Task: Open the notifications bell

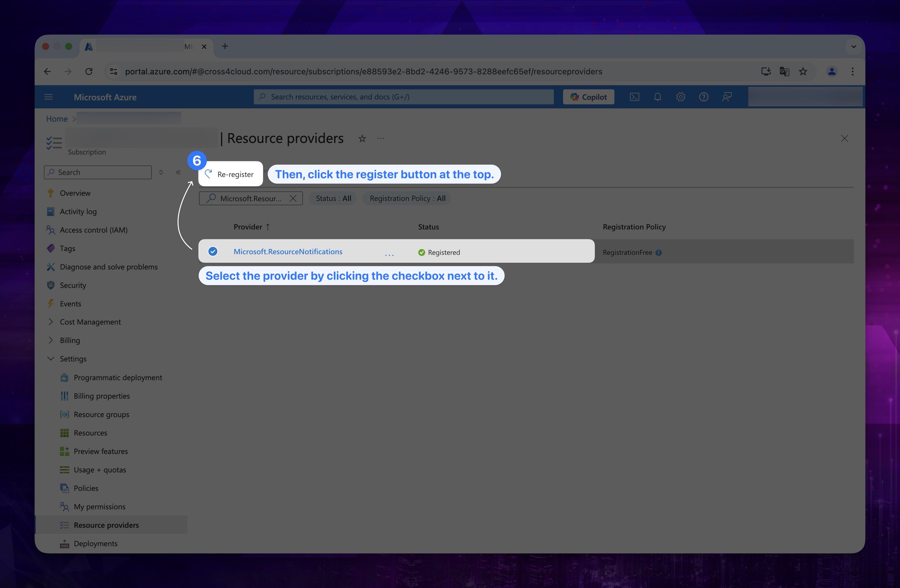Action: click(658, 97)
